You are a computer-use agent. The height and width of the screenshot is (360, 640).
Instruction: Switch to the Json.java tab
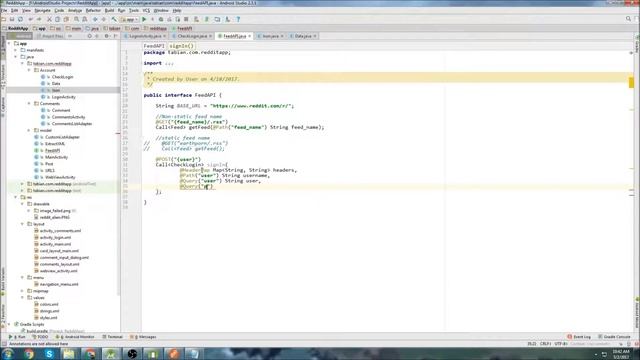pyautogui.click(x=270, y=36)
